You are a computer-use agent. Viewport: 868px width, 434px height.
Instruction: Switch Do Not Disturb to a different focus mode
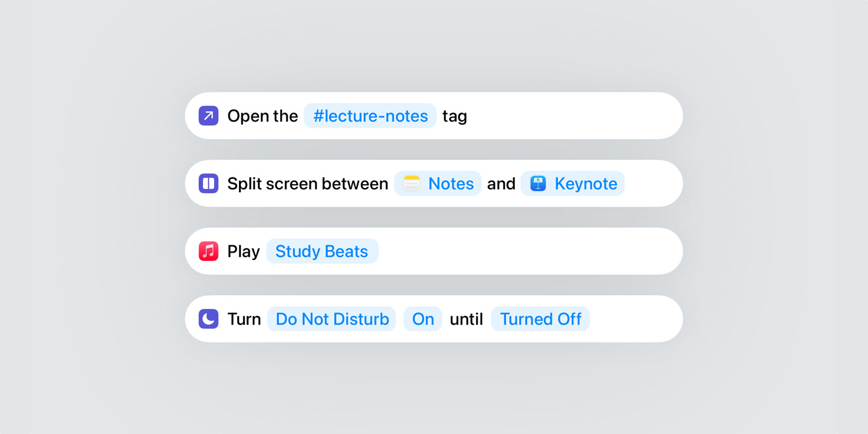click(332, 319)
